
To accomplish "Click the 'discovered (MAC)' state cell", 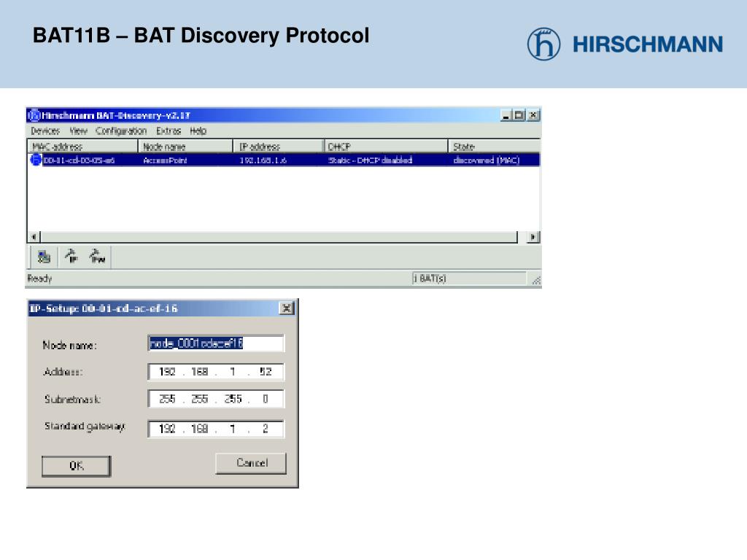I will click(487, 160).
